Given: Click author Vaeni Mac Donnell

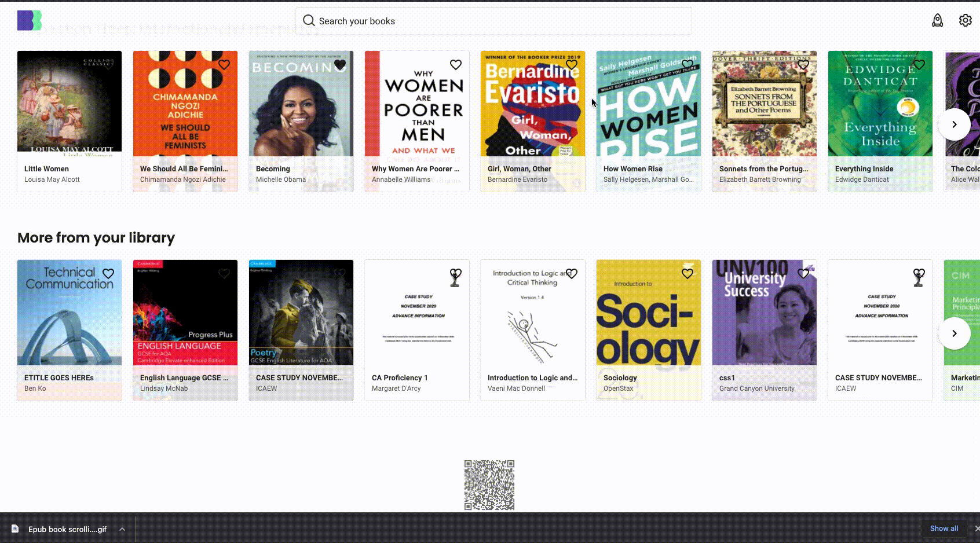Looking at the screenshot, I should pos(516,388).
